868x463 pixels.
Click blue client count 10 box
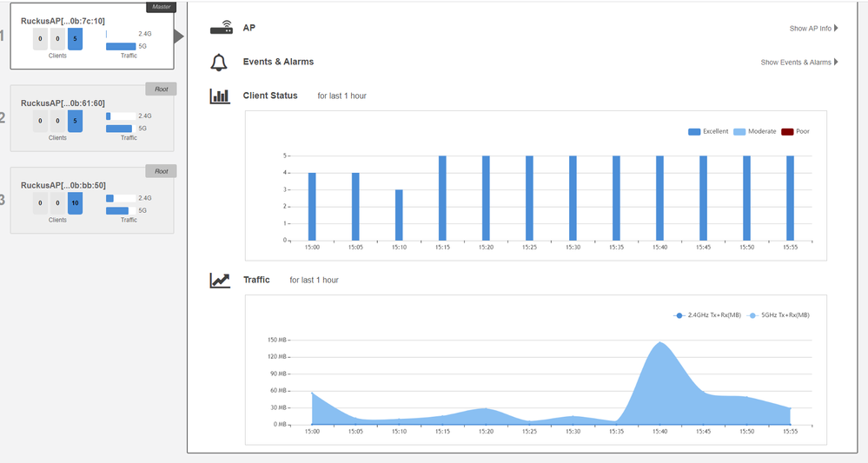point(75,203)
